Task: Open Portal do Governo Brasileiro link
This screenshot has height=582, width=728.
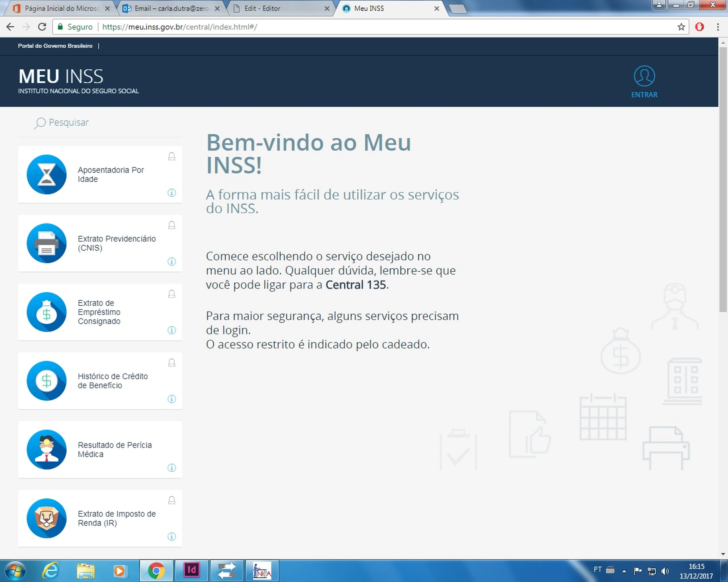Action: pyautogui.click(x=55, y=46)
